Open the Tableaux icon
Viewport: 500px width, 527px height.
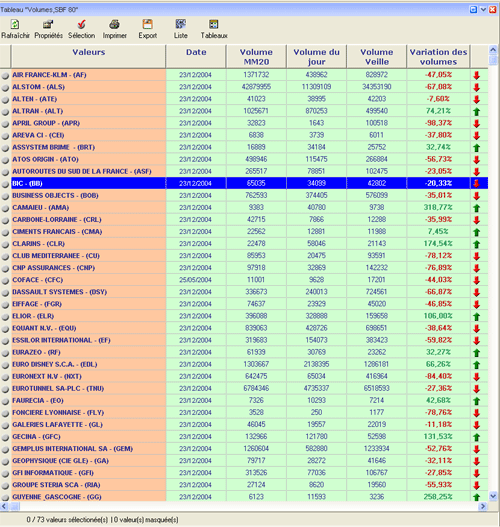tap(214, 24)
